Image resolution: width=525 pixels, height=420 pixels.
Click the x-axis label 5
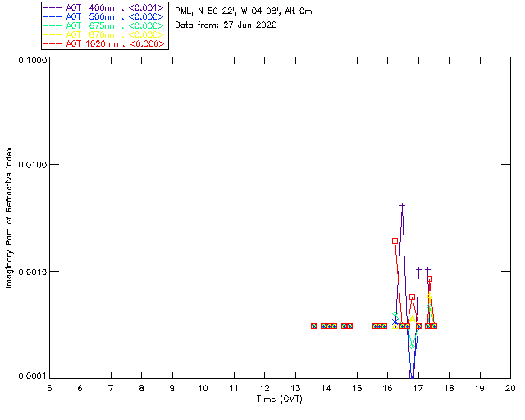pos(49,389)
